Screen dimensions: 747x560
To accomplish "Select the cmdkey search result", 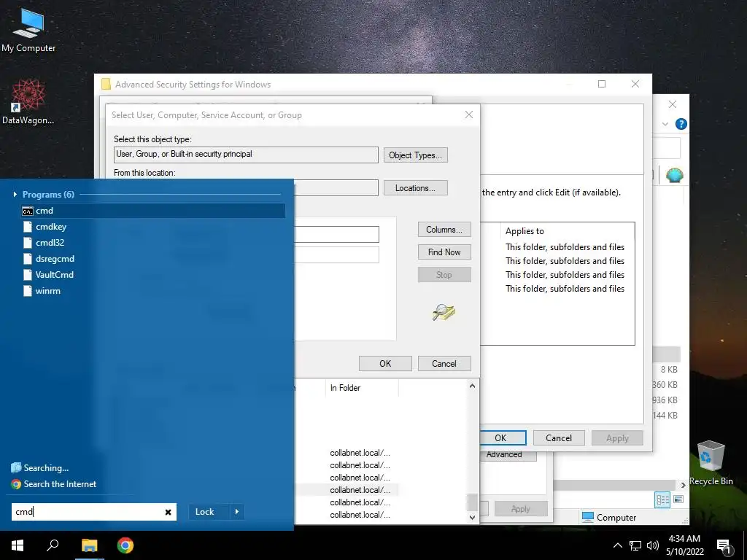I will tap(51, 227).
